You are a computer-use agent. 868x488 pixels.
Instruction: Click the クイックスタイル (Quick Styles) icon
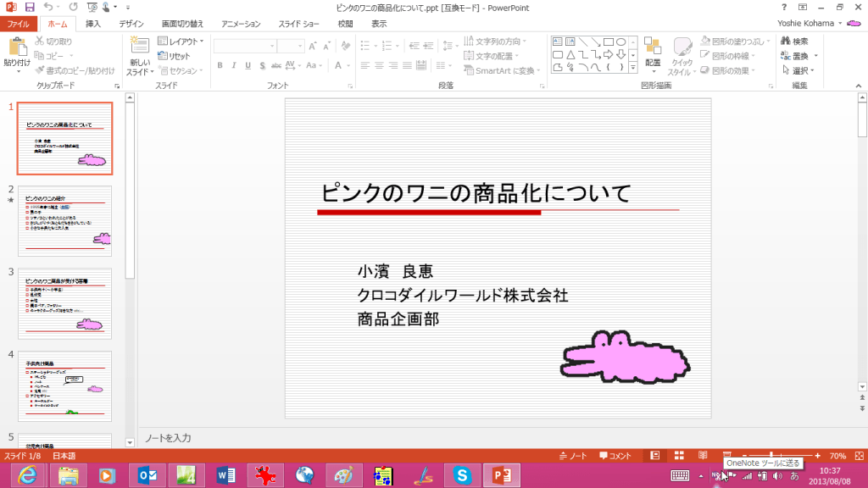coord(682,47)
